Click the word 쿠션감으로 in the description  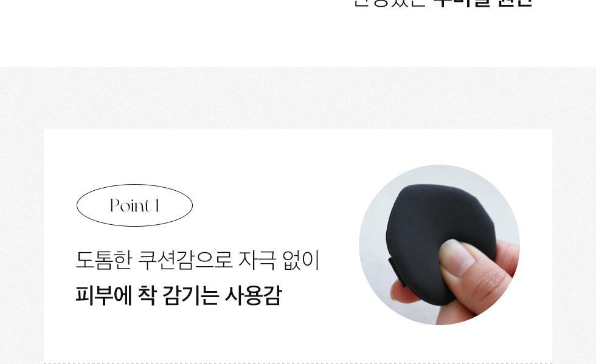185,260
